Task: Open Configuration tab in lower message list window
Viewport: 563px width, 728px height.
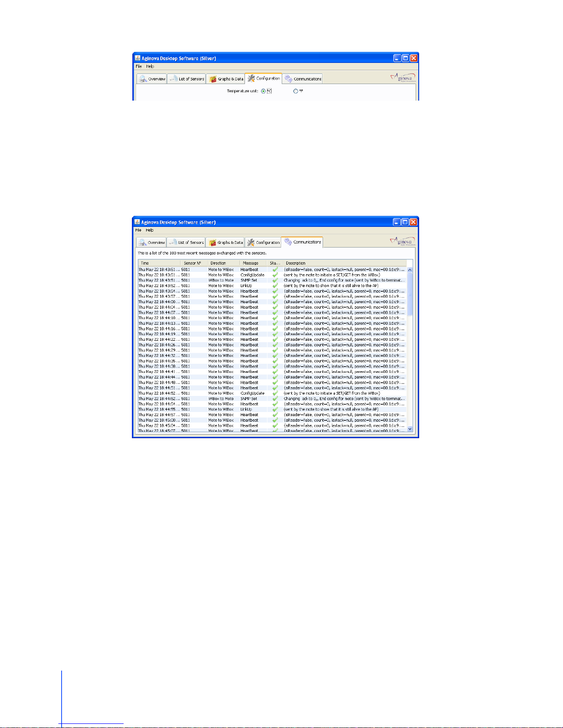Action: point(263,243)
